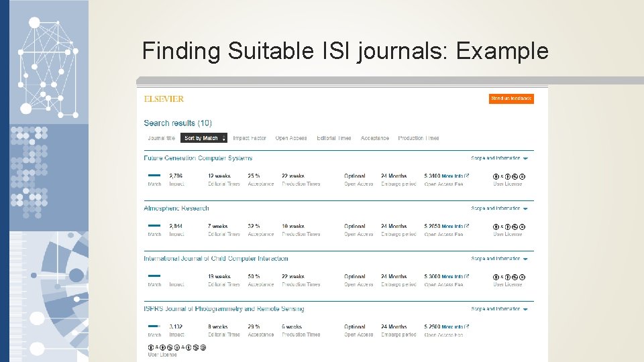Click the match bar for Future Generation Computer Systems
The height and width of the screenshot is (362, 644).
click(x=154, y=175)
